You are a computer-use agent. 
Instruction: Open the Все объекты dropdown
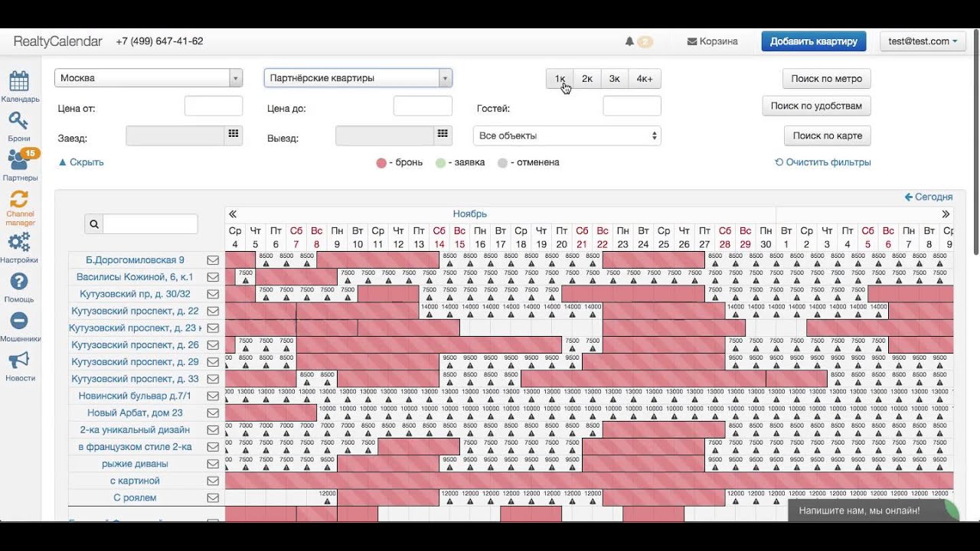(x=567, y=135)
